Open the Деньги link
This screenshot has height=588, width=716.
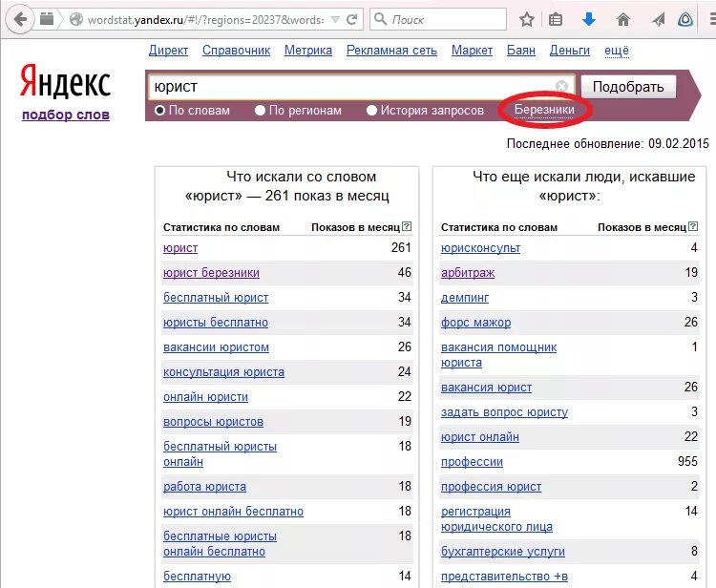click(x=569, y=51)
